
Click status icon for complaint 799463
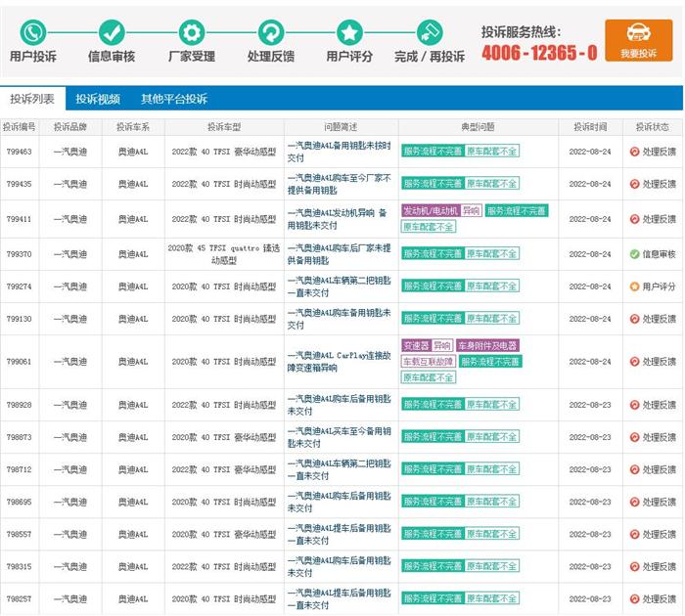point(634,152)
